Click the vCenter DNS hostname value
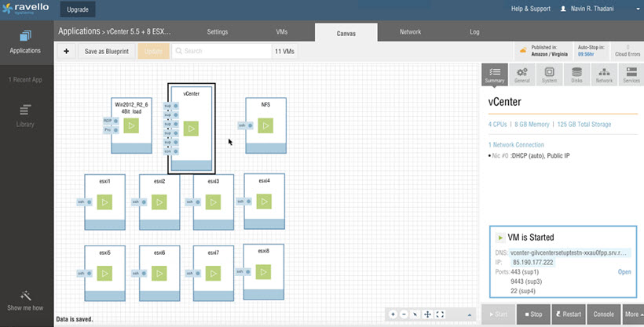The width and height of the screenshot is (644, 327). coord(569,253)
